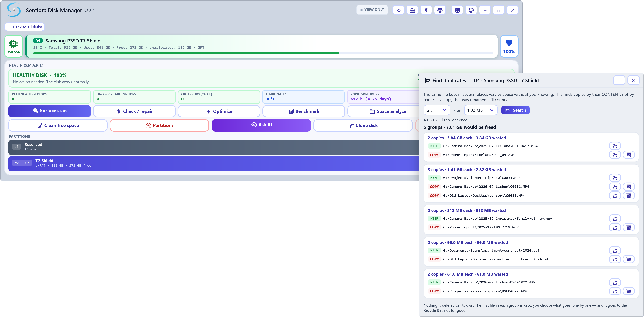Click the Power-on hours tile

383,97
